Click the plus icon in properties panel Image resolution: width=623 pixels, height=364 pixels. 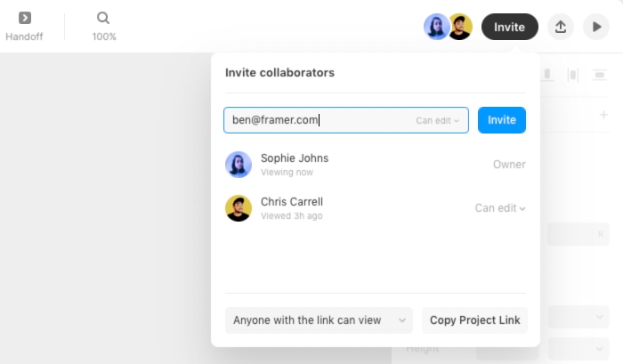[x=604, y=115]
